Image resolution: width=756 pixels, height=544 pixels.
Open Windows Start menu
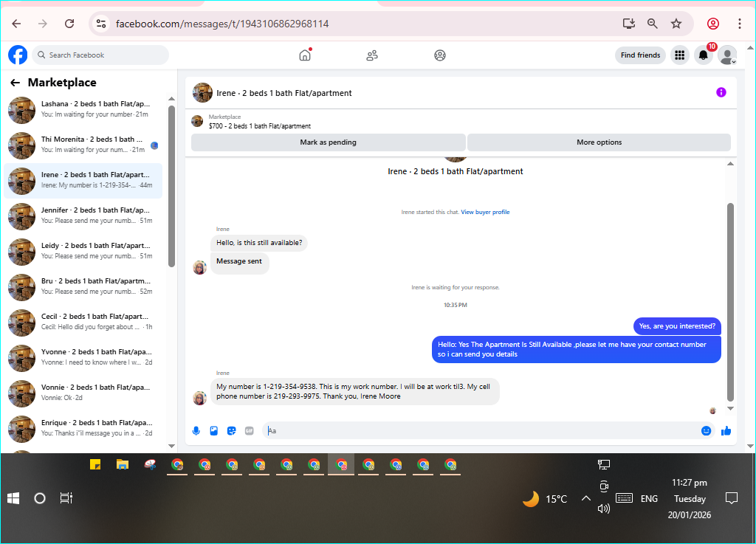pyautogui.click(x=13, y=498)
